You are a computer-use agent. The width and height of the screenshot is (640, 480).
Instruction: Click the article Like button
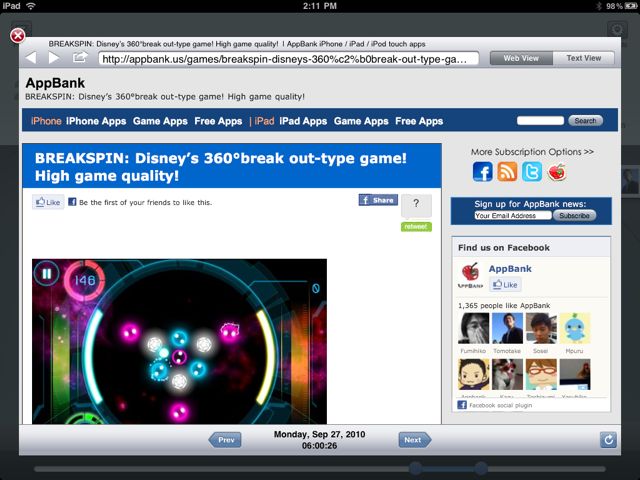pyautogui.click(x=48, y=202)
